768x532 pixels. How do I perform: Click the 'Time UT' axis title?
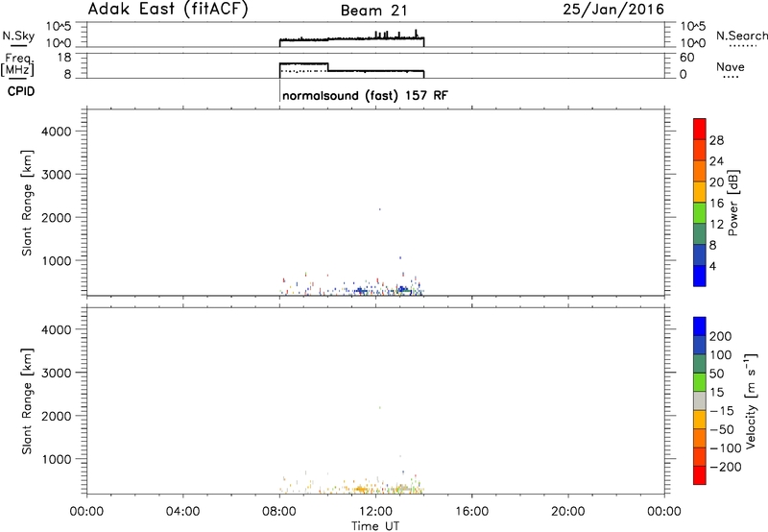(375, 526)
